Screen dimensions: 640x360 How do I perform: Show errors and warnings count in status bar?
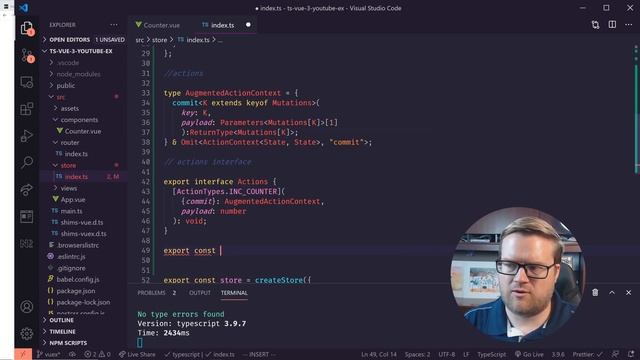pyautogui.click(x=98, y=354)
